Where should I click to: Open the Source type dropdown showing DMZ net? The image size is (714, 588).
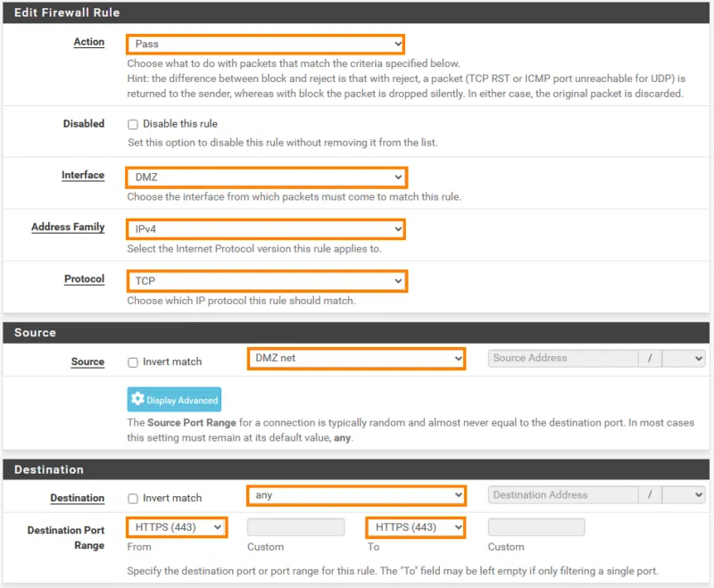click(356, 359)
